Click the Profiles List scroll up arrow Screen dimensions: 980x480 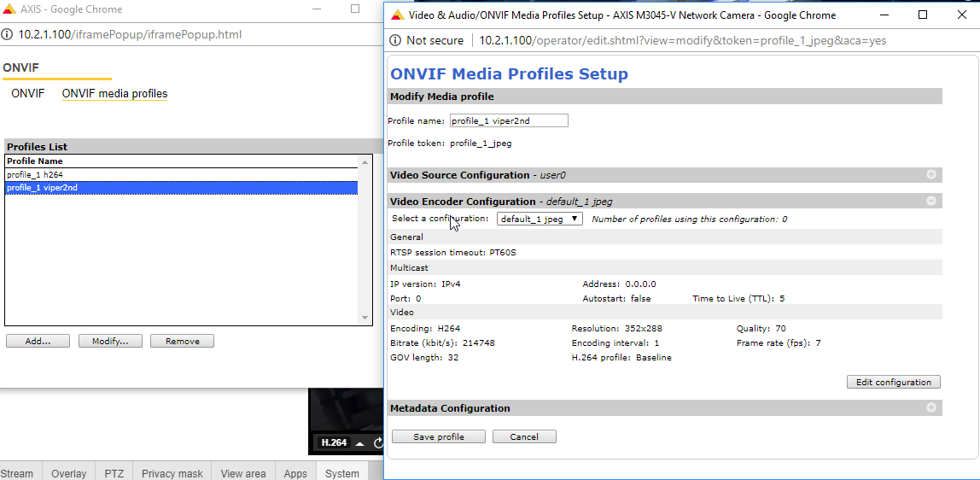(x=365, y=162)
